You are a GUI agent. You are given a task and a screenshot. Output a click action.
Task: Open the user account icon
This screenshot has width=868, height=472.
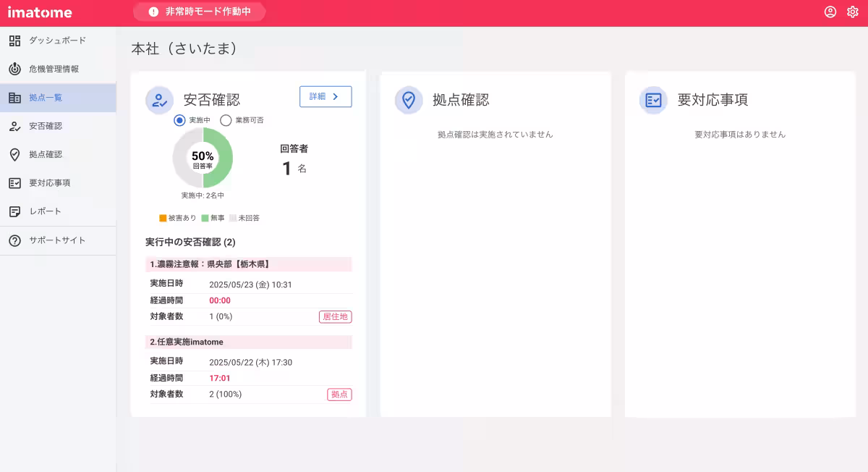click(828, 12)
